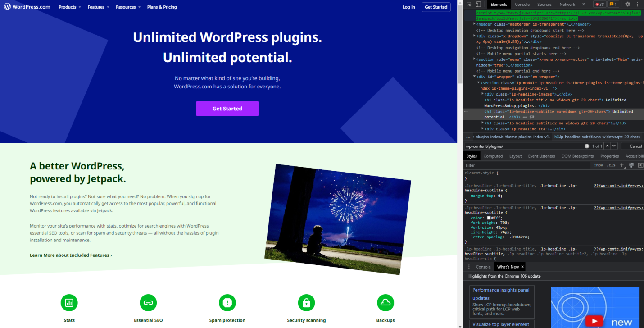This screenshot has width=644, height=328.
Task: Click the breadcrumb ellipsis in the Elements panel
Action: tap(468, 137)
